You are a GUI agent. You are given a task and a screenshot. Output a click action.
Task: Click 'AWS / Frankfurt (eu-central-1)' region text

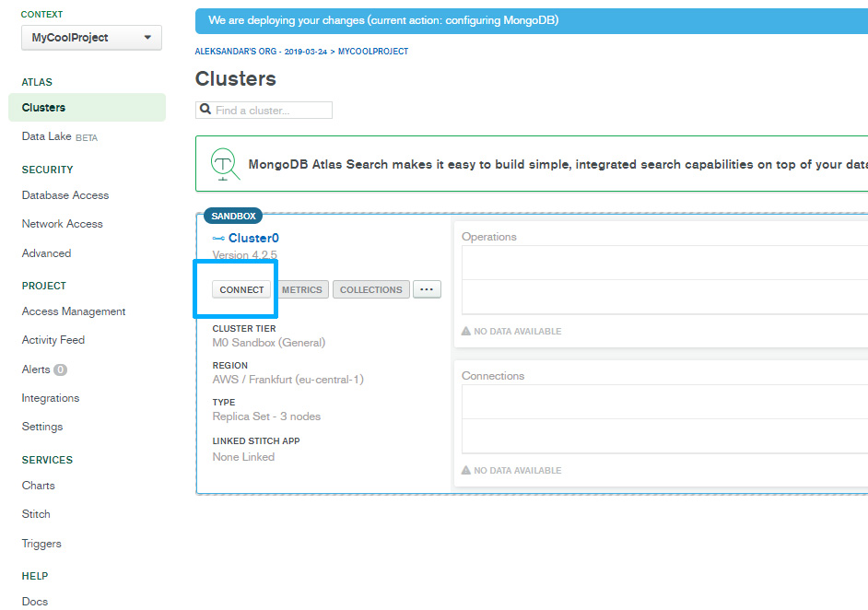point(287,380)
